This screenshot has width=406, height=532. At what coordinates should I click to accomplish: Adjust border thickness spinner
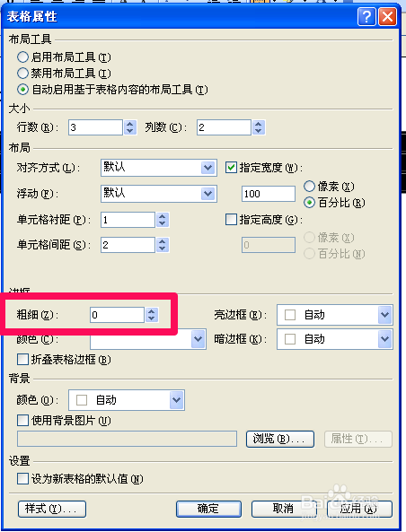(152, 315)
